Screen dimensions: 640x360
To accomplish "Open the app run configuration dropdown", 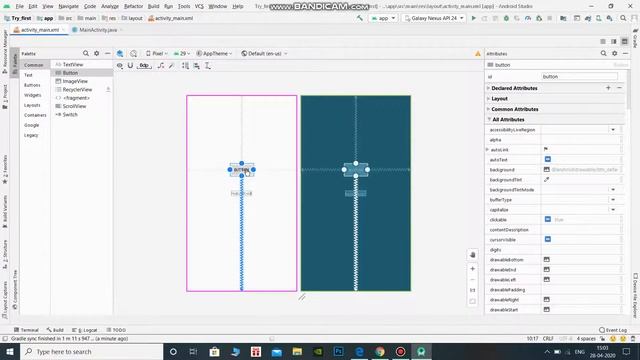I will tap(383, 18).
